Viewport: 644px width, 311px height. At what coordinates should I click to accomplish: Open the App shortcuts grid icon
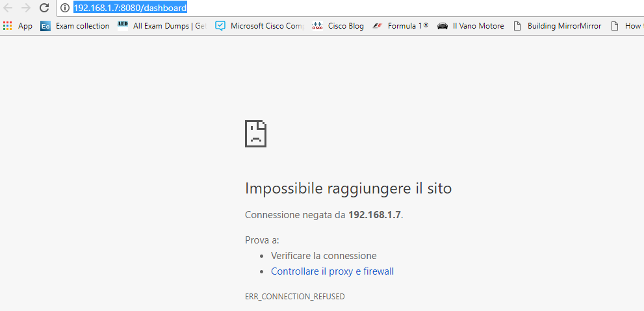tap(7, 26)
